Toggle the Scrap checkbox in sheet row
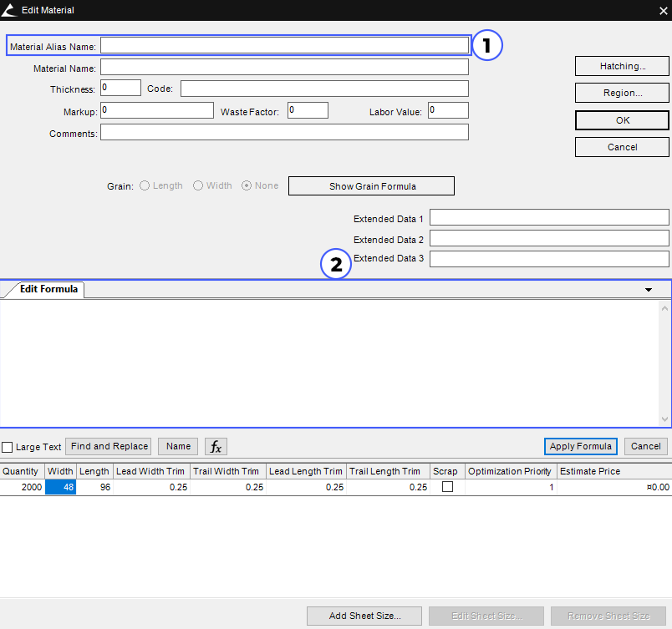Image resolution: width=672 pixels, height=629 pixels. (447, 487)
